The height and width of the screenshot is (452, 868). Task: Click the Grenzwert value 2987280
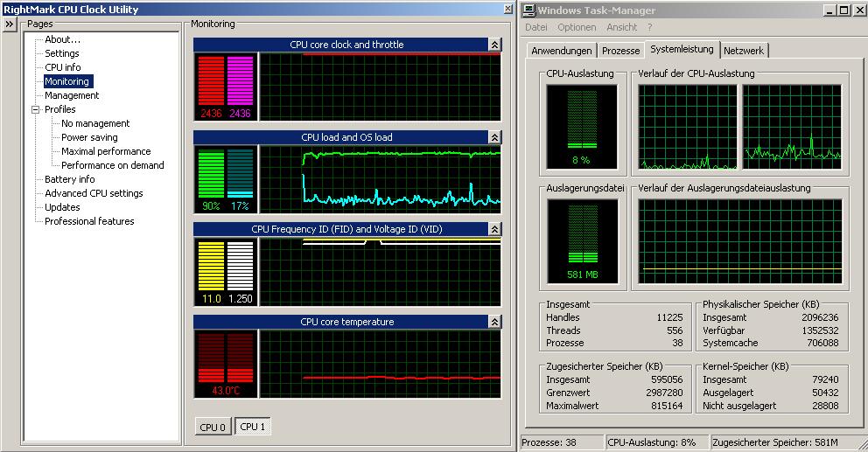pos(664,393)
